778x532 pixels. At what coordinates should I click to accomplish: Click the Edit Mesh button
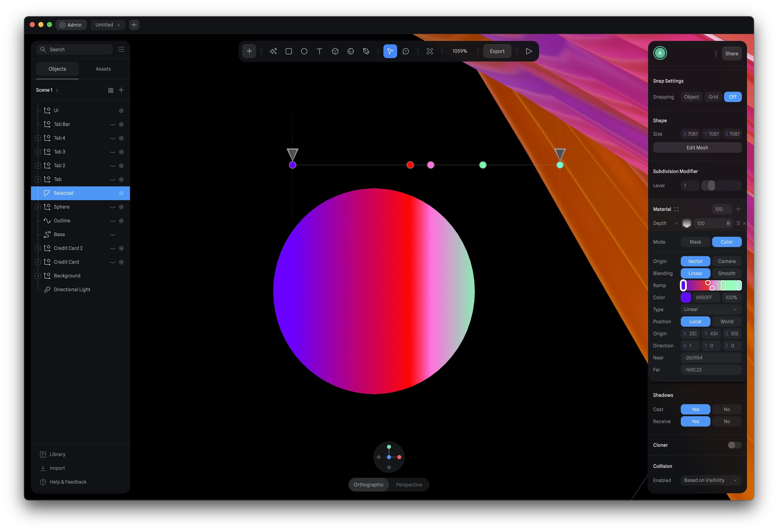tap(697, 147)
